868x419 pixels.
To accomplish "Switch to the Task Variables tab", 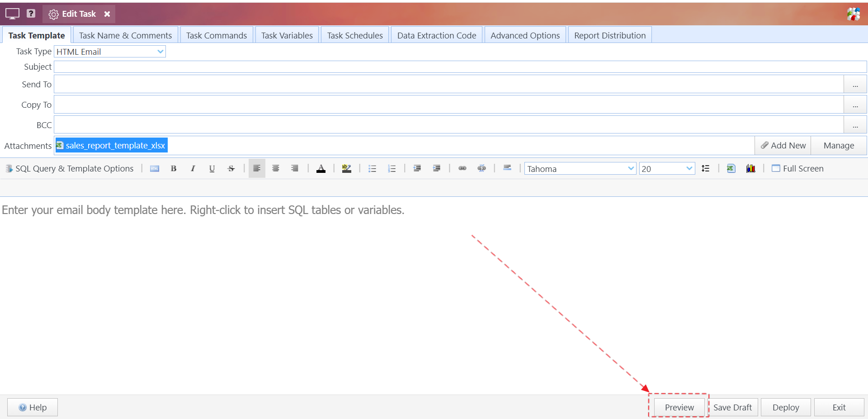I will 287,35.
